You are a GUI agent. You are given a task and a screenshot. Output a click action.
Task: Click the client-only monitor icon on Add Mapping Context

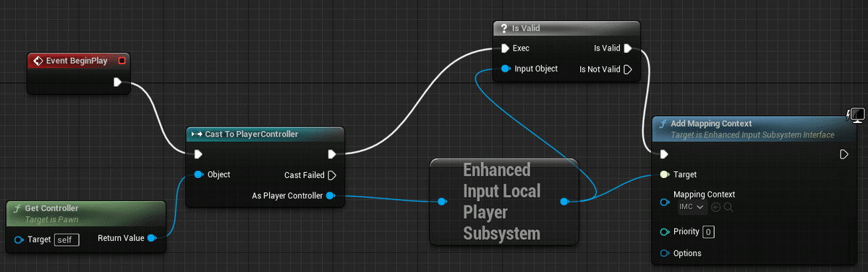[x=856, y=115]
